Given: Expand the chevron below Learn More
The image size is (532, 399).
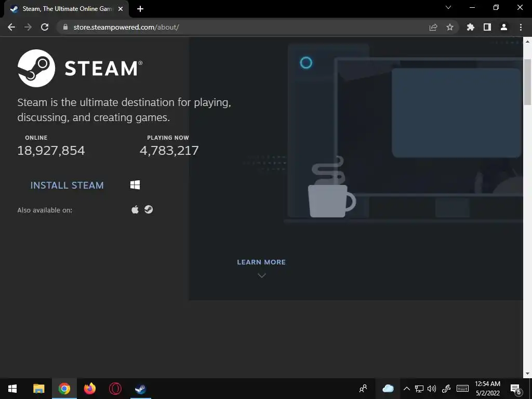Looking at the screenshot, I should coord(262,275).
